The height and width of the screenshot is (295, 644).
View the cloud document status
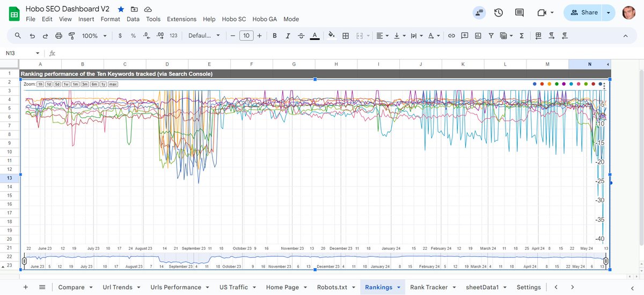coord(148,10)
